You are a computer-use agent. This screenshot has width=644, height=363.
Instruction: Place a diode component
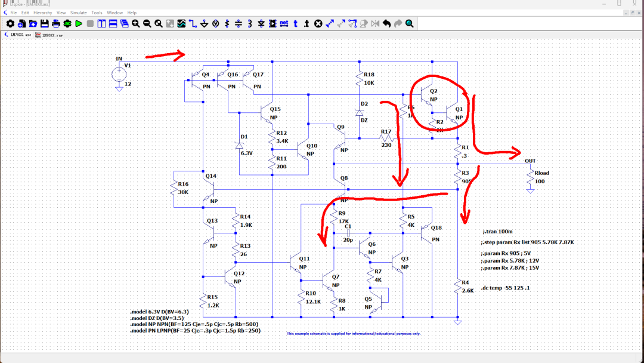point(261,24)
